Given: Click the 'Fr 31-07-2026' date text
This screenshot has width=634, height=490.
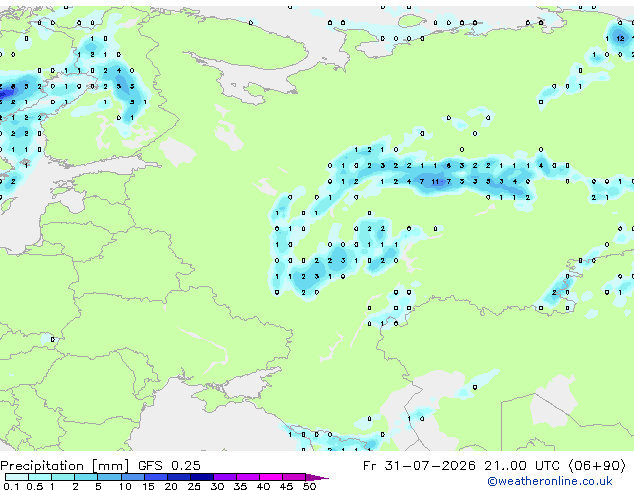Looking at the screenshot, I should (419, 466).
